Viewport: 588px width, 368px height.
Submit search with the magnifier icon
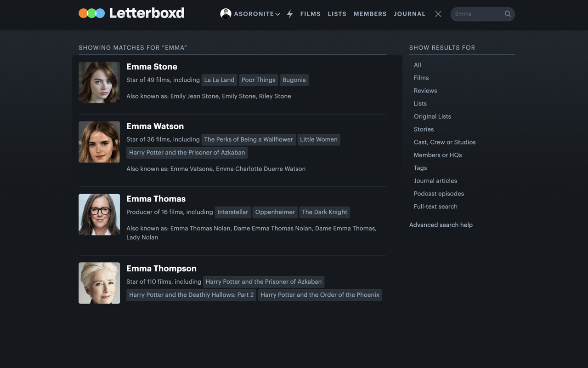pos(508,14)
